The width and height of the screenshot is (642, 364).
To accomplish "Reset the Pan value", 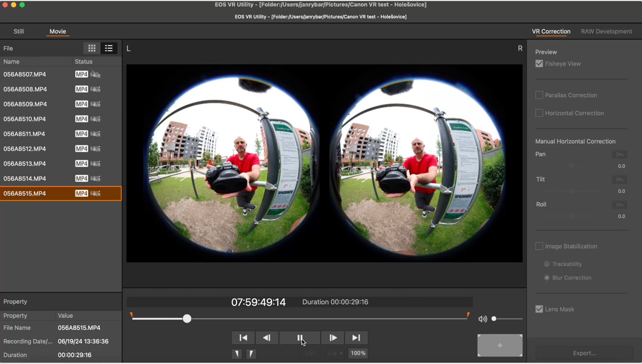I will 619,154.
